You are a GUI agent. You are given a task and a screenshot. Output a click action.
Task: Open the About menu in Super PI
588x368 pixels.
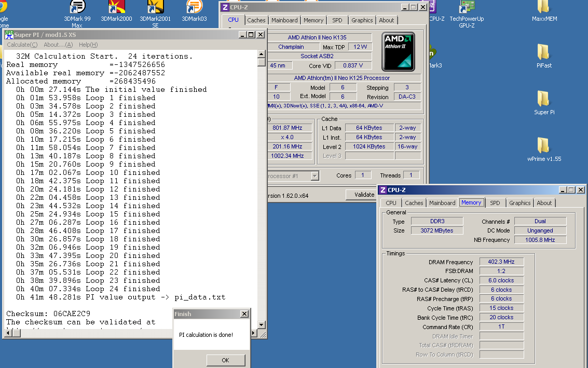(58, 45)
